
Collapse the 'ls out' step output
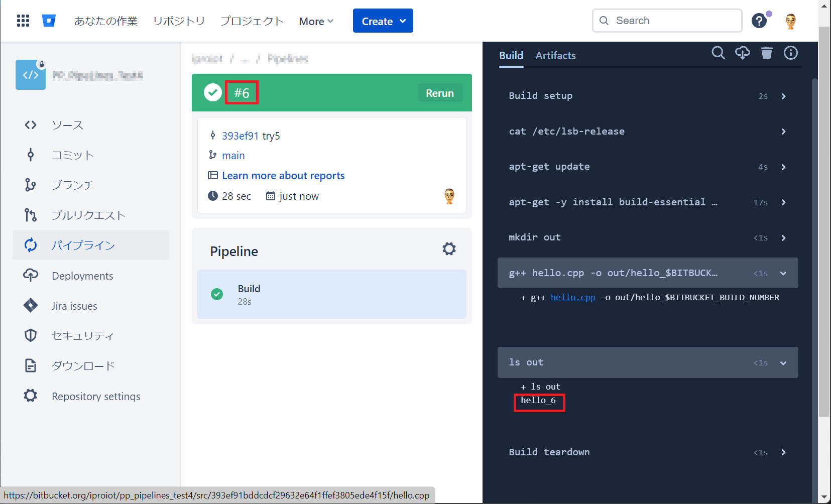tap(783, 362)
